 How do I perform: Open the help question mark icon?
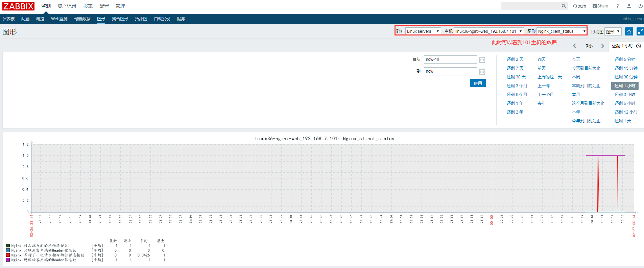click(x=617, y=6)
